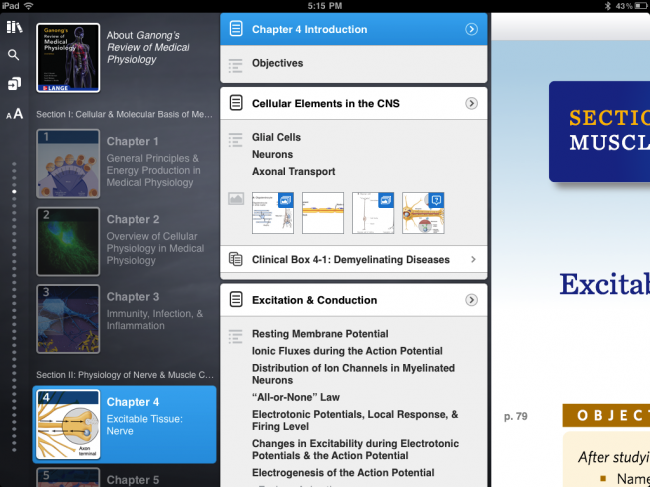Open Clinical Box 4-1 chevron
The image size is (650, 487).
(x=473, y=259)
